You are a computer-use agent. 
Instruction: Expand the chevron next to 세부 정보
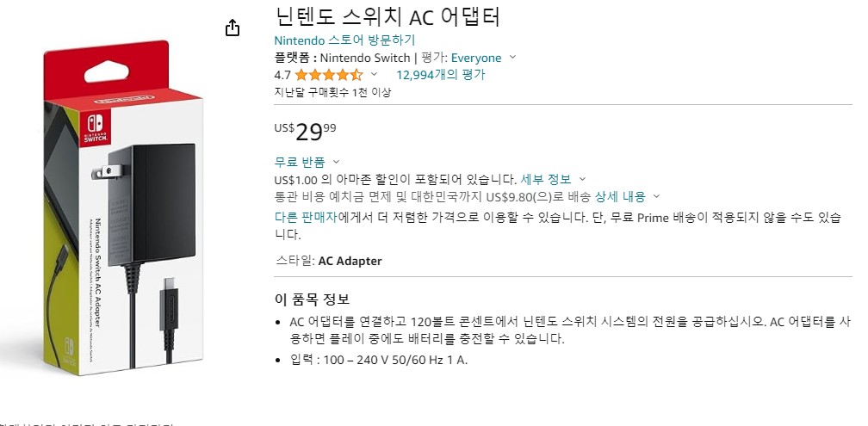(x=582, y=179)
